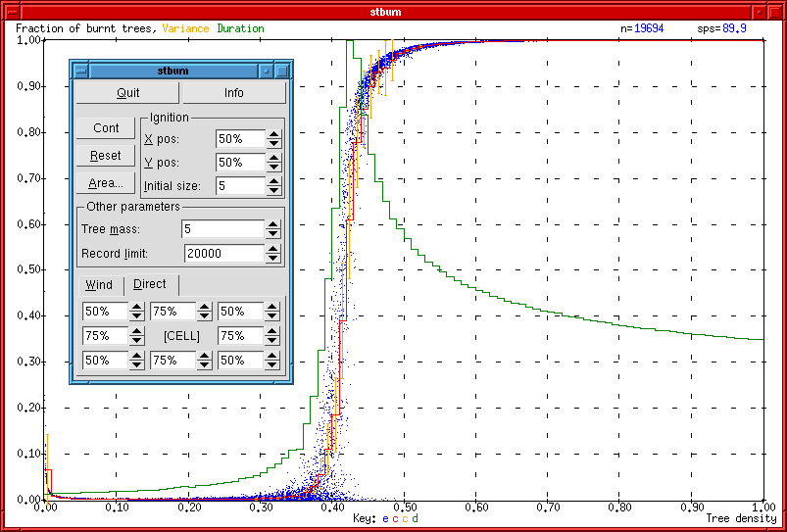Click into the Tree mass input field

(221, 229)
